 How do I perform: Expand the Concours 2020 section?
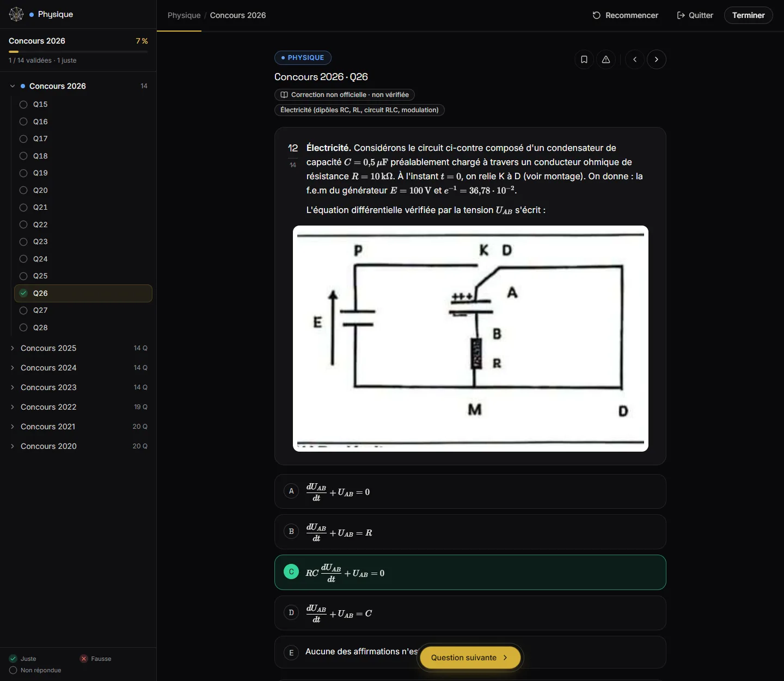(79, 446)
